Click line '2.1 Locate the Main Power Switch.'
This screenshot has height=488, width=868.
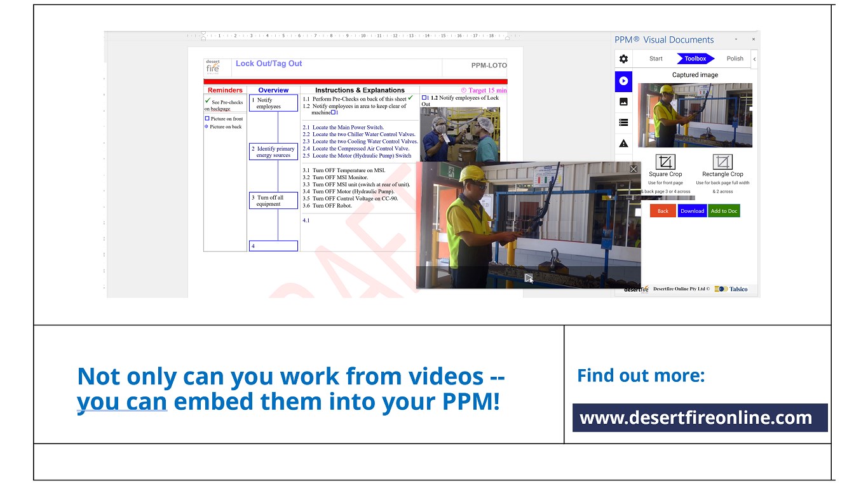click(343, 127)
